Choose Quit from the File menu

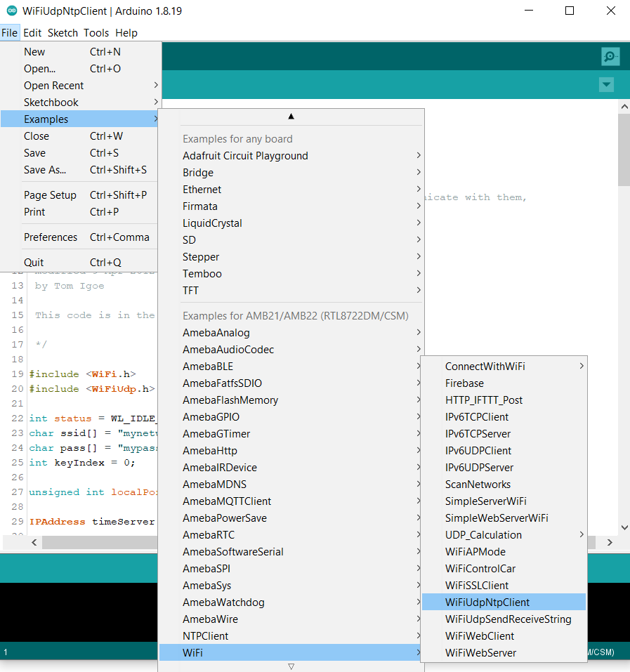pyautogui.click(x=80, y=263)
